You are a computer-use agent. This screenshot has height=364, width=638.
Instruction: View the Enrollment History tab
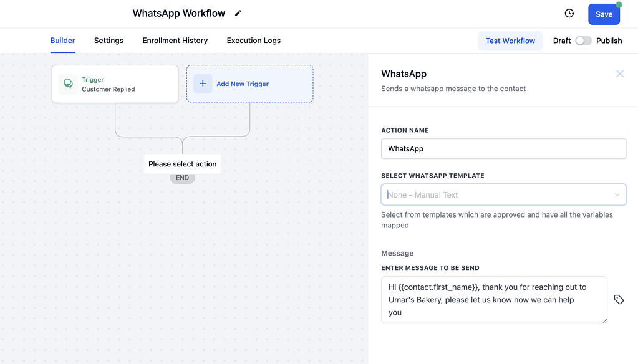coord(175,41)
